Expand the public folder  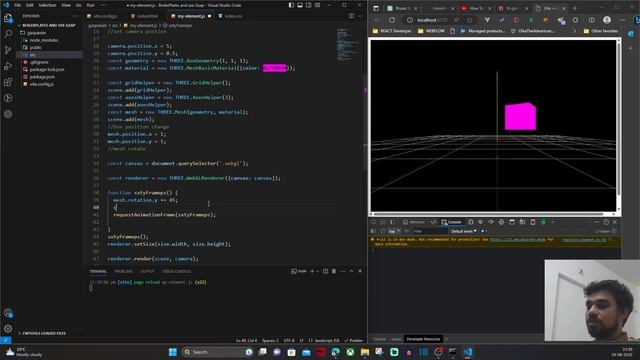pos(36,48)
